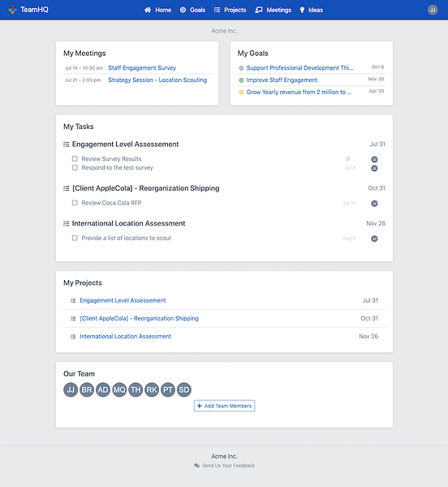Select SD team member avatar
This screenshot has height=487, width=448.
(x=183, y=390)
